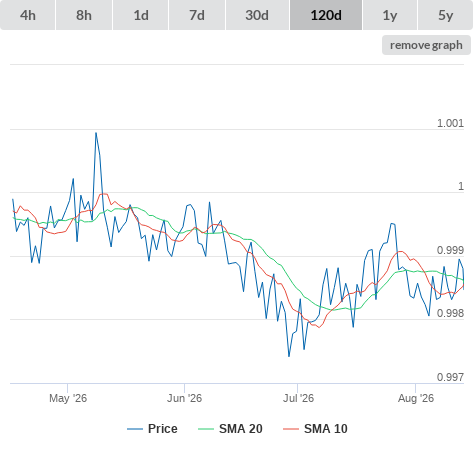Click the green SMA 20 legend marker
474x455 pixels.
[x=206, y=429]
